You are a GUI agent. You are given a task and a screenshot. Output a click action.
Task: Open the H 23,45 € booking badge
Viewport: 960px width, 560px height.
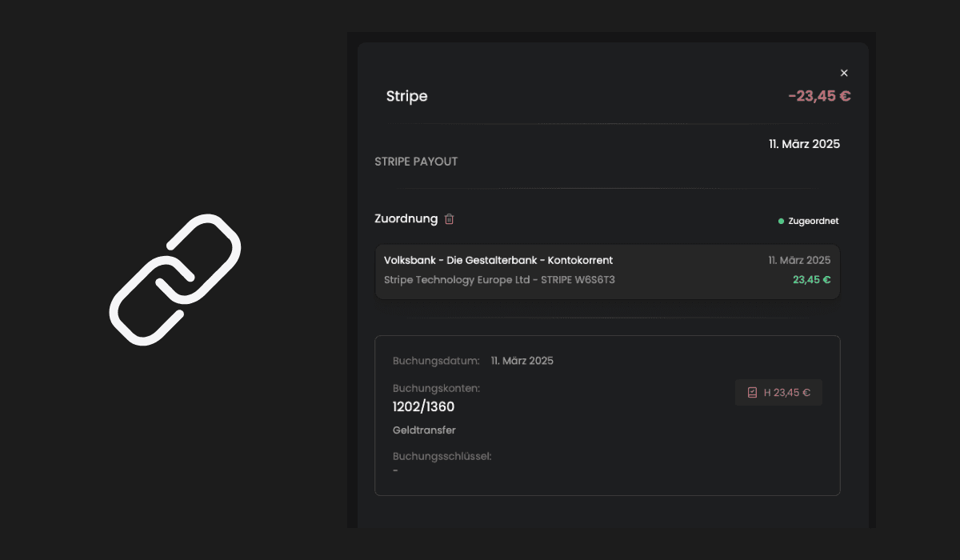[x=778, y=392]
